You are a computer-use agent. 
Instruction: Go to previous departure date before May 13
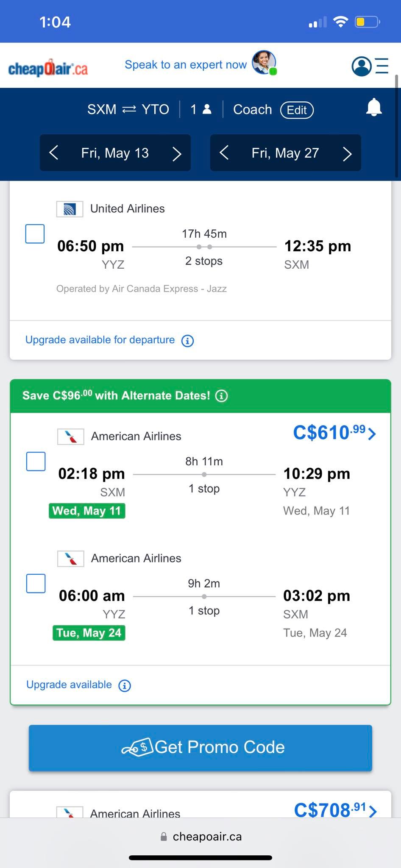54,153
